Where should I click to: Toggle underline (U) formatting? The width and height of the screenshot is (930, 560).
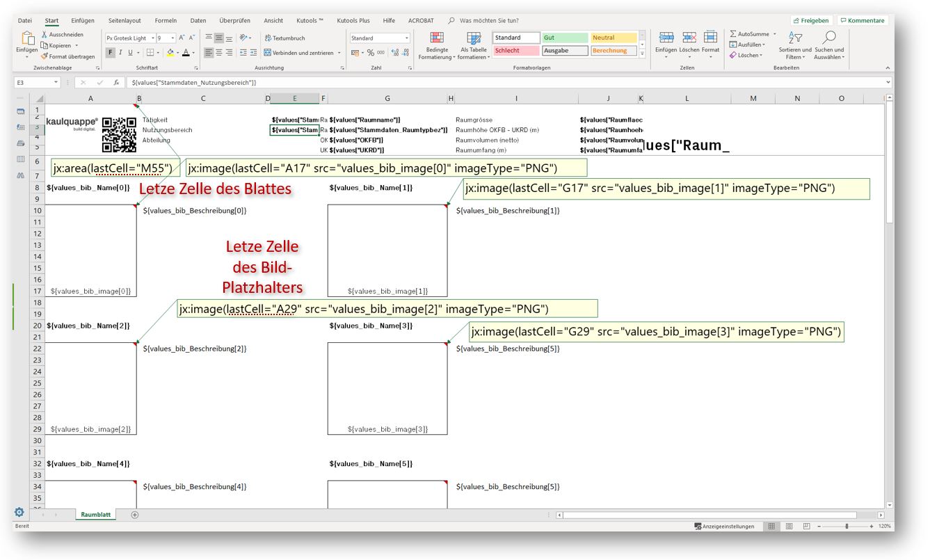coord(130,52)
